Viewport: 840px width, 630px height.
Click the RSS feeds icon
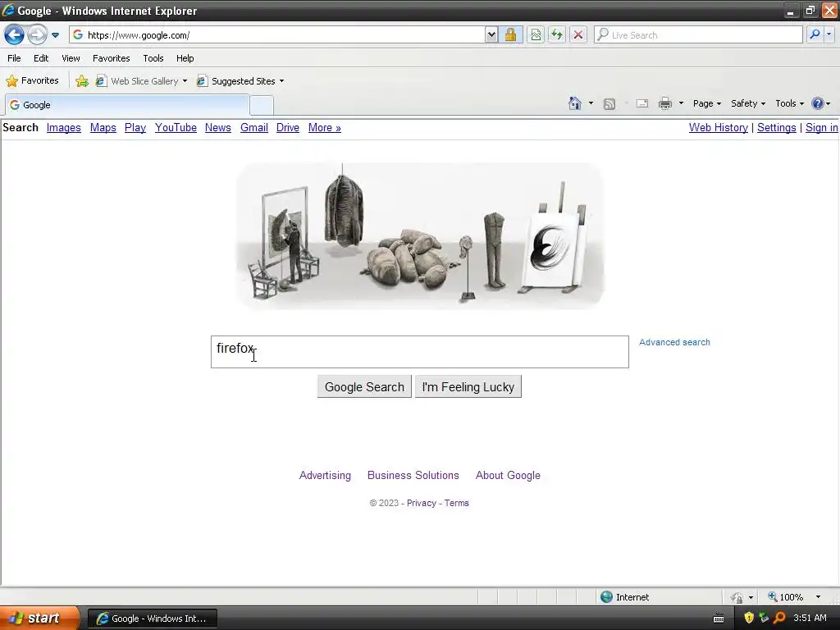coord(609,104)
